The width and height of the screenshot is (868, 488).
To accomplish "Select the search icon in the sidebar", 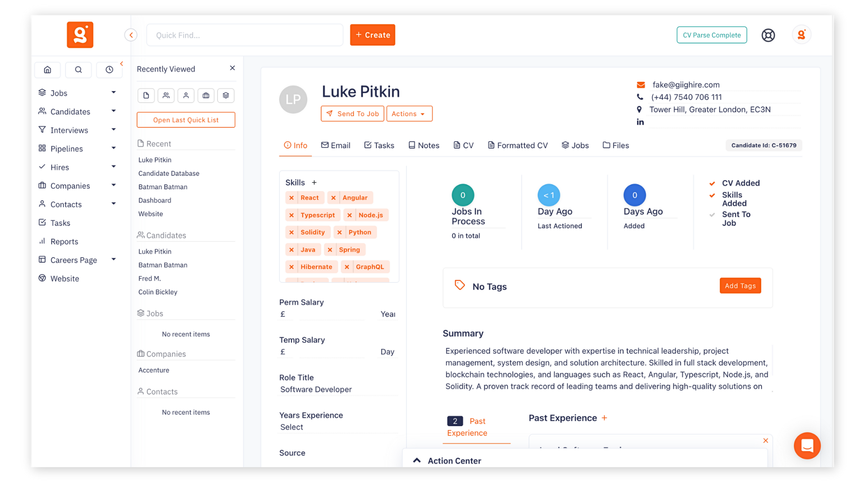I will 78,70.
